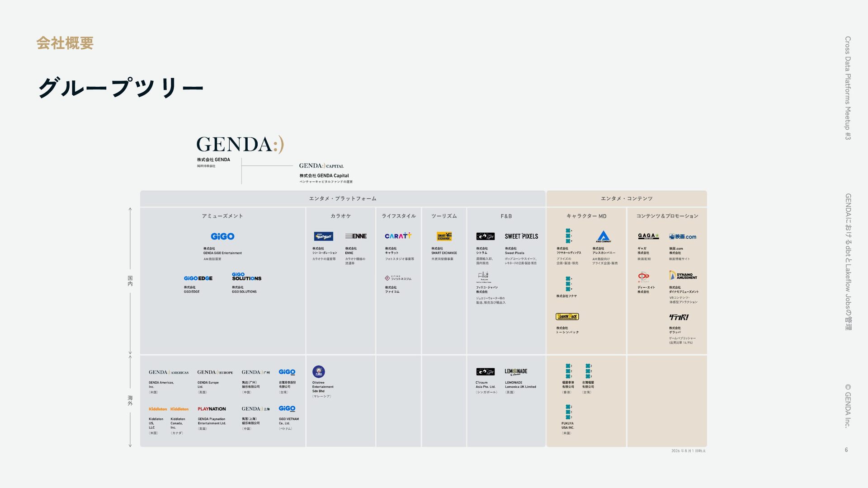Click the BanBan karaoke logo
868x488 pixels.
[x=323, y=236]
